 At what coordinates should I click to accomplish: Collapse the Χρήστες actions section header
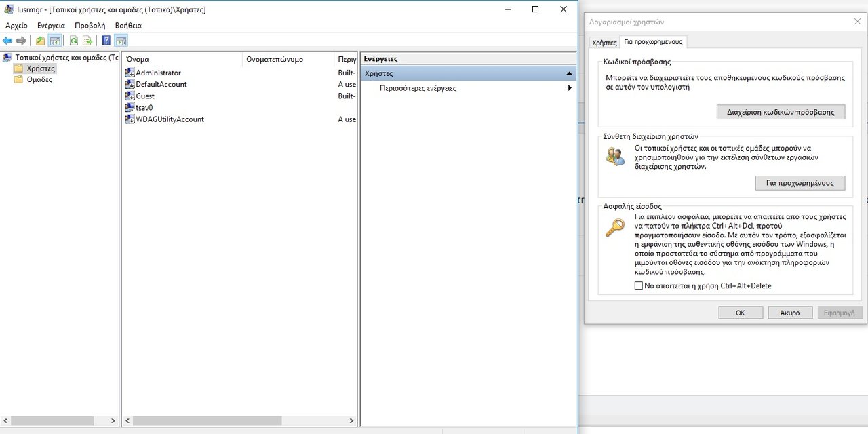569,73
